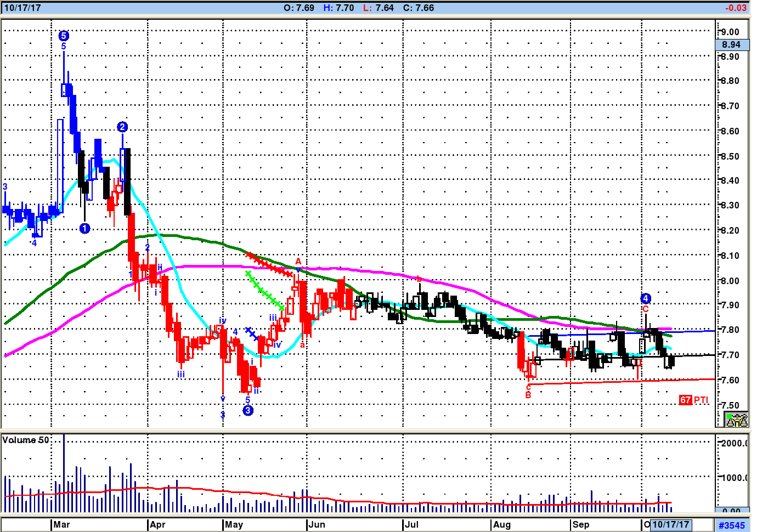Click the red C wave label
The height and width of the screenshot is (532, 768).
pos(646,309)
